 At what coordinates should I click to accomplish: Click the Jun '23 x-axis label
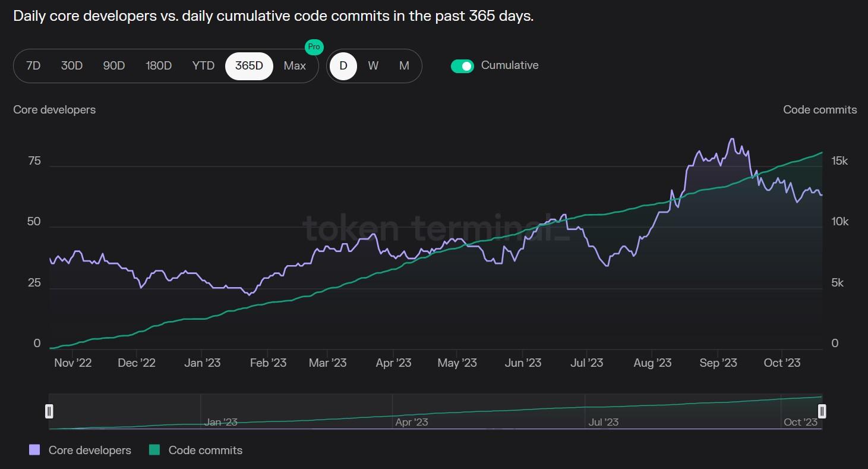click(x=523, y=363)
